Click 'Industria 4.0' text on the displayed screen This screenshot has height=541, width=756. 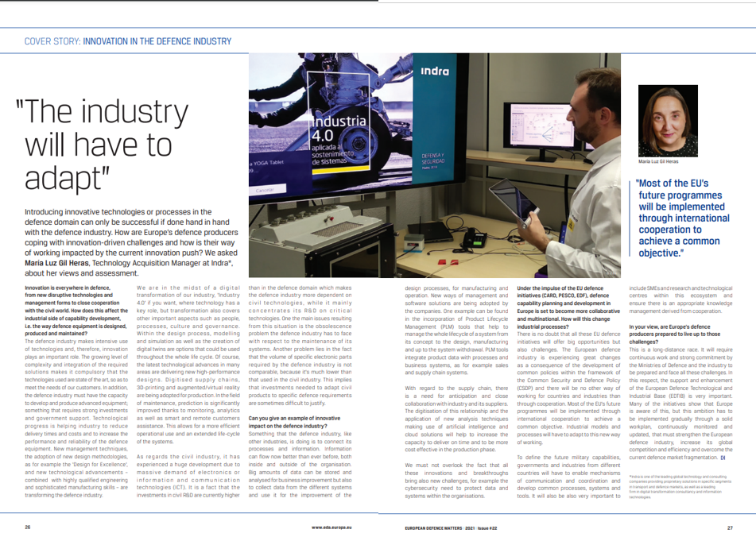tap(339, 128)
